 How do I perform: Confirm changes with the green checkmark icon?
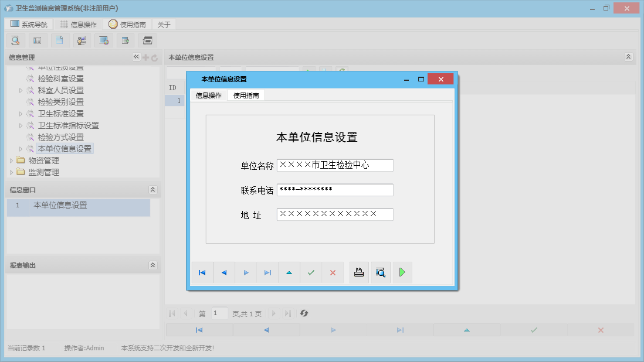(311, 272)
